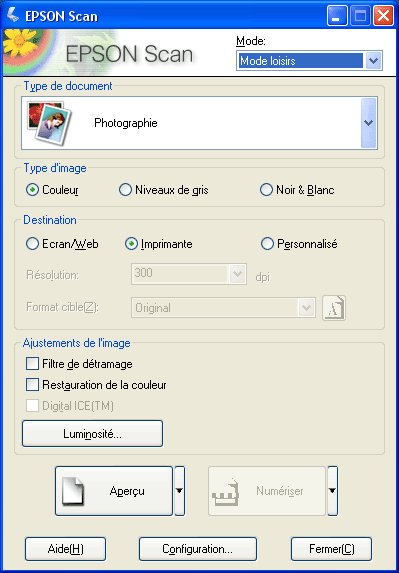399x573 pixels.
Task: Open the arrow menu beside Aperçu
Action: [x=179, y=491]
